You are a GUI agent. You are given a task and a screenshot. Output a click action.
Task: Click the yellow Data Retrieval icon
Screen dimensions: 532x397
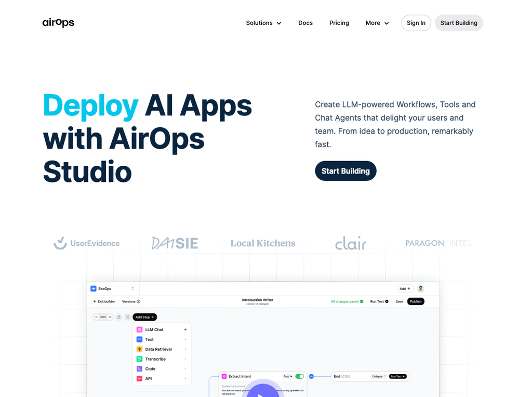click(139, 349)
